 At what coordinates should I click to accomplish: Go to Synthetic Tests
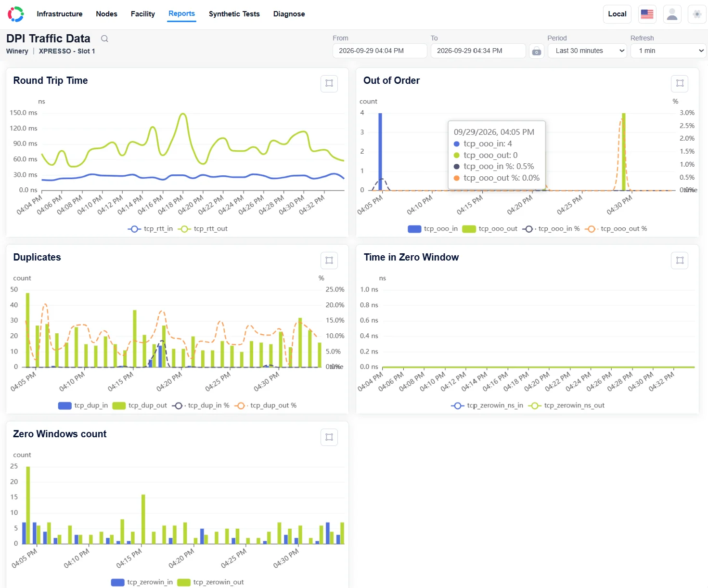234,14
